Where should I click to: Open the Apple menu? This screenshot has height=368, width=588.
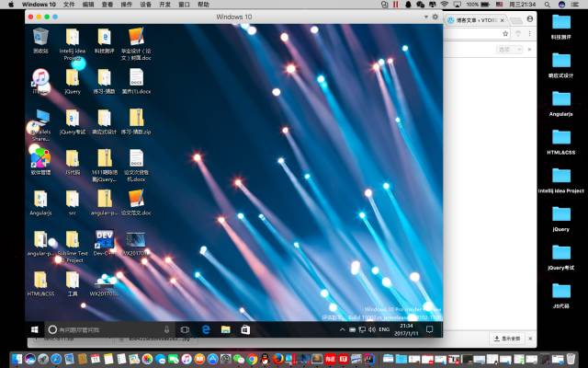point(11,5)
